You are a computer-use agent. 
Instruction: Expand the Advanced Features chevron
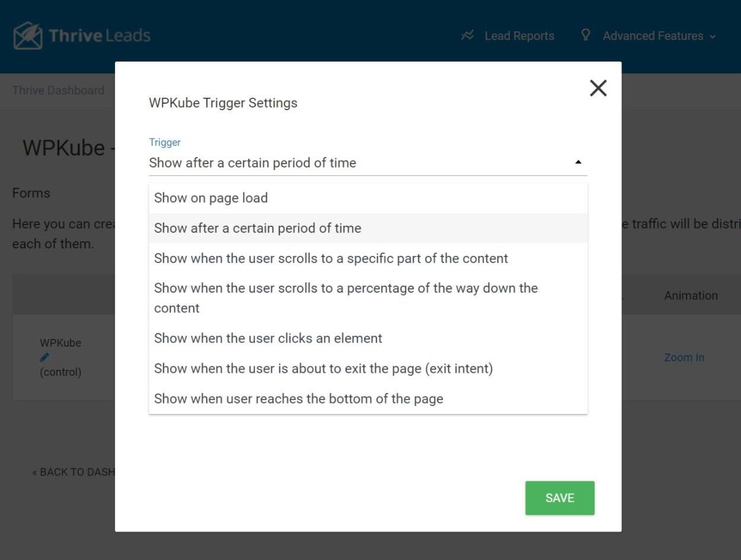click(x=713, y=36)
